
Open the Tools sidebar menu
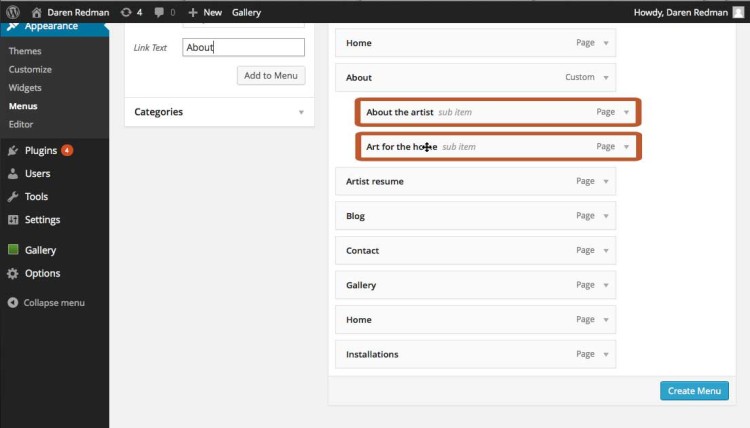pyautogui.click(x=36, y=197)
